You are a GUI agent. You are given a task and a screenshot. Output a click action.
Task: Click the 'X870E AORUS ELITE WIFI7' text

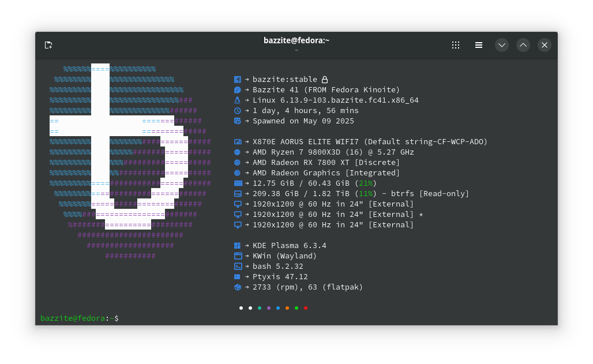click(x=306, y=142)
